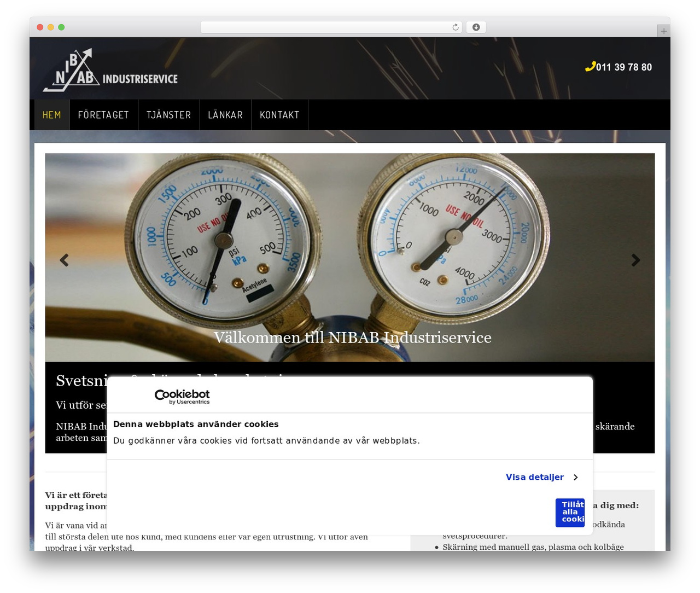The height and width of the screenshot is (593, 700).
Task: Advance the slider with the right arrow
Action: 635,260
